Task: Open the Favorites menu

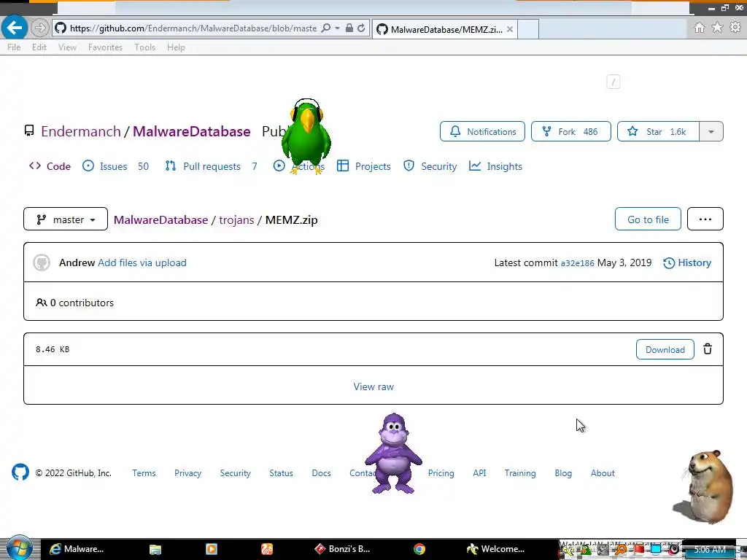Action: 105,47
